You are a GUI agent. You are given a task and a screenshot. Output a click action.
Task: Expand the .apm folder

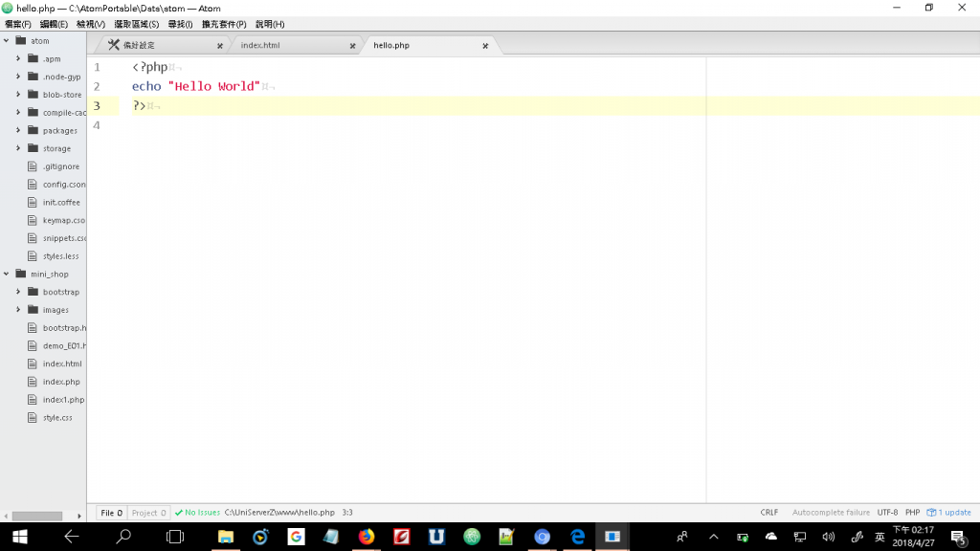pyautogui.click(x=18, y=58)
